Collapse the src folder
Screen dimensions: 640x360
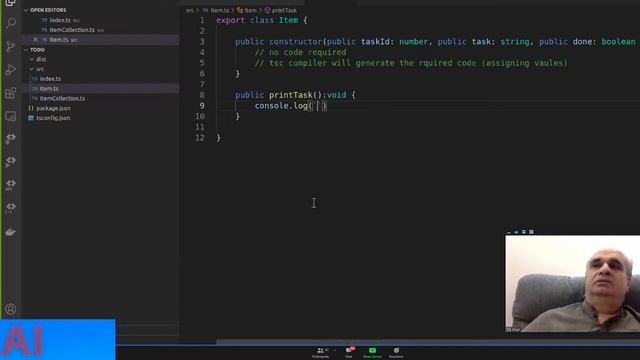tap(37, 69)
